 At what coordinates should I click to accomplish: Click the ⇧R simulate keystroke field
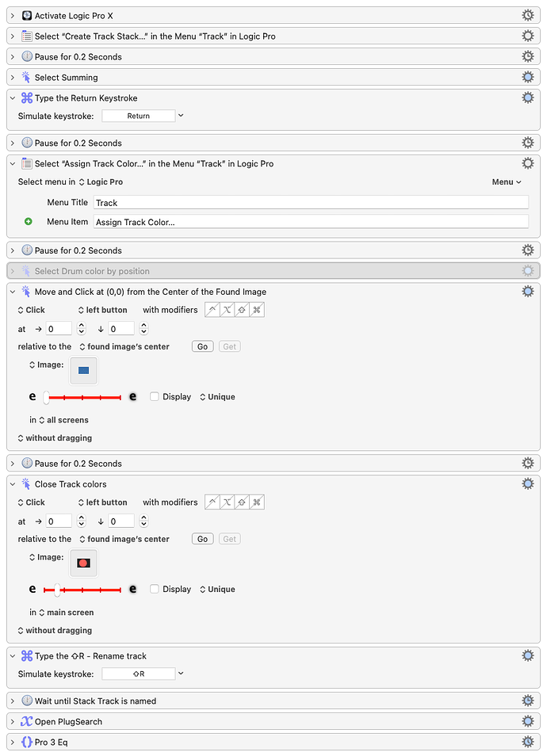tap(139, 674)
